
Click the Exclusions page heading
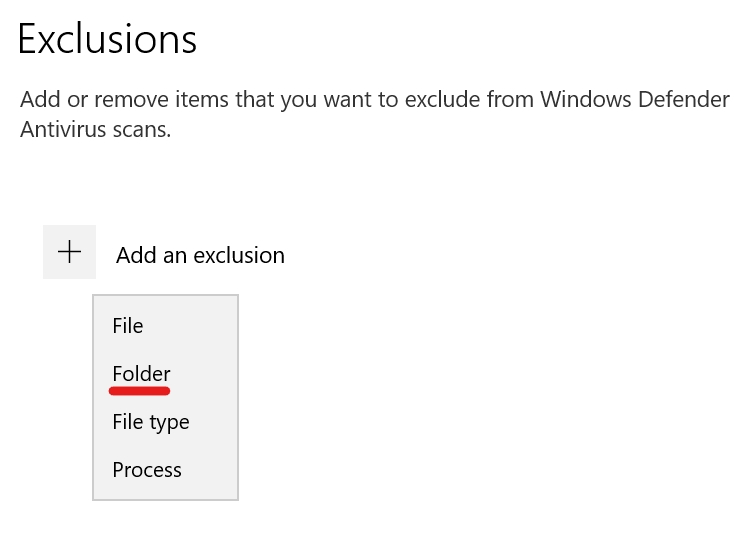point(107,40)
